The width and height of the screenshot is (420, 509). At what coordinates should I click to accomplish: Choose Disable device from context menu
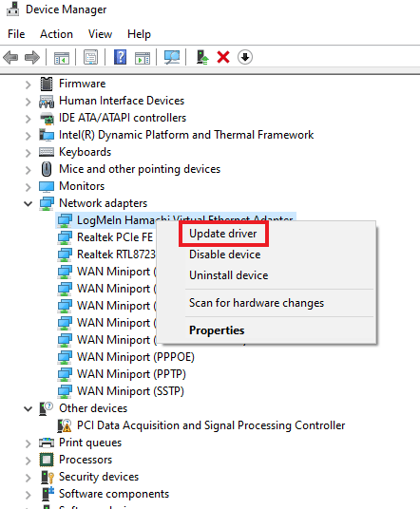[x=225, y=254]
